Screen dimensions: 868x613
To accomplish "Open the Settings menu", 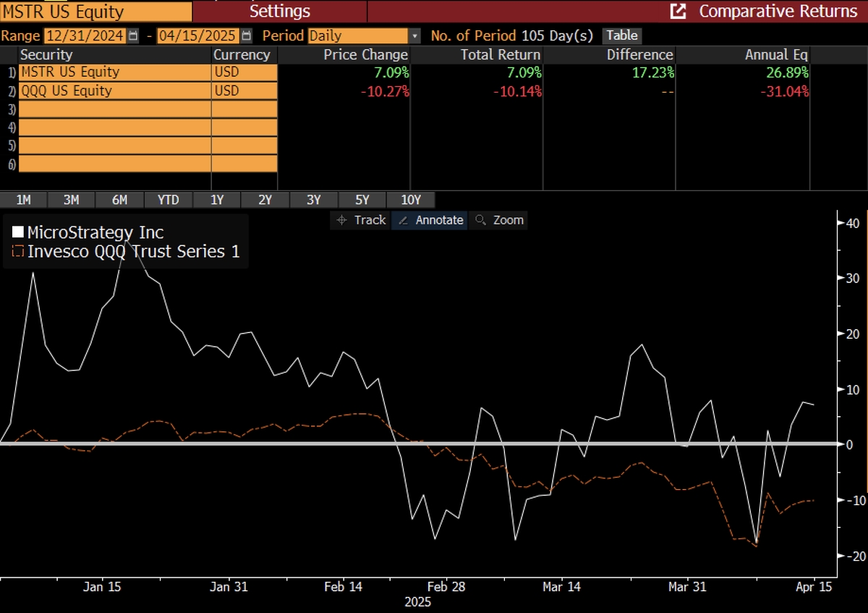I will click(280, 12).
